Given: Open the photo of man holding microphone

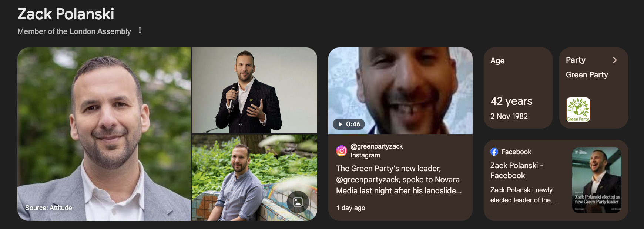Looking at the screenshot, I should click(x=254, y=90).
